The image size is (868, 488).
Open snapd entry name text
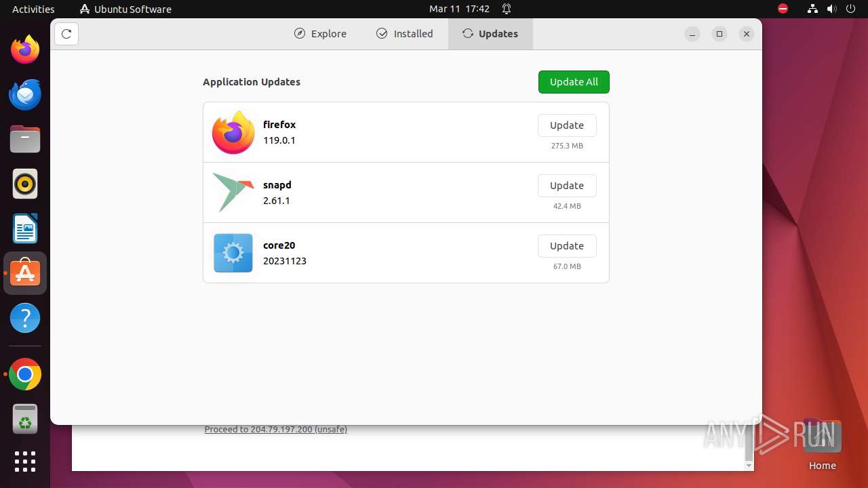(277, 185)
